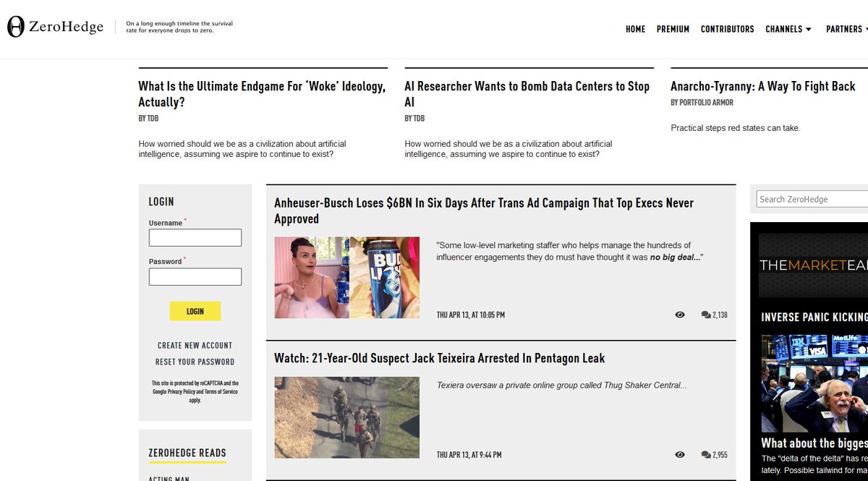Click the stock trader photo
Screen dimensions: 868x481
click(x=814, y=383)
